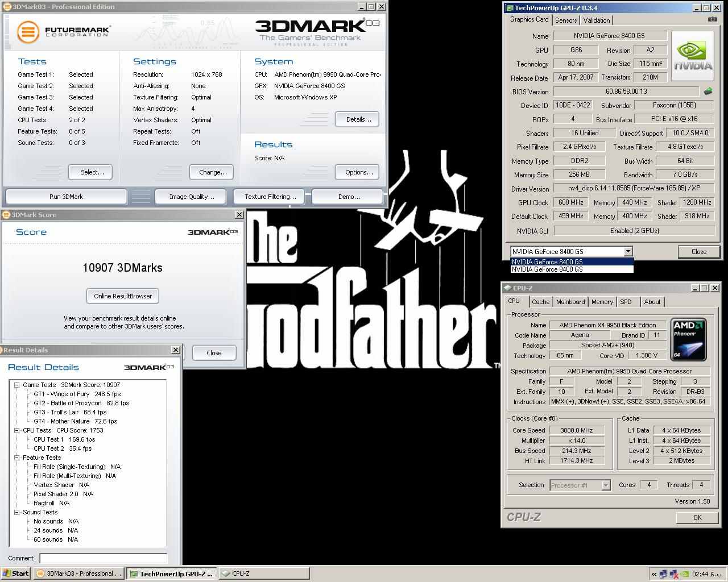Click the 10907 3DMarks score text

(122, 268)
